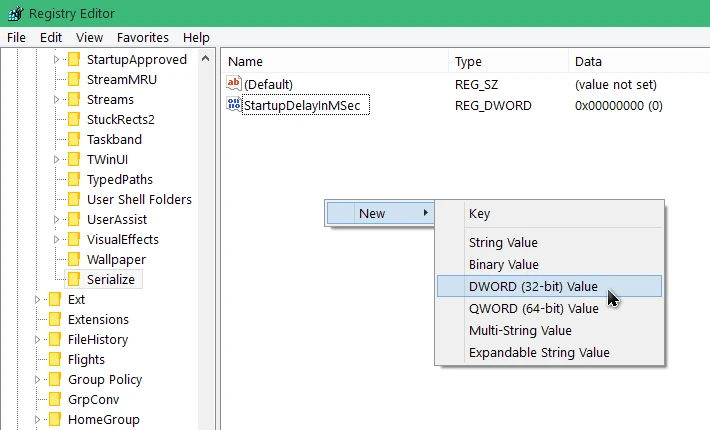
Task: Click the StartupDelayInMSec DWORD value icon
Action: [234, 105]
